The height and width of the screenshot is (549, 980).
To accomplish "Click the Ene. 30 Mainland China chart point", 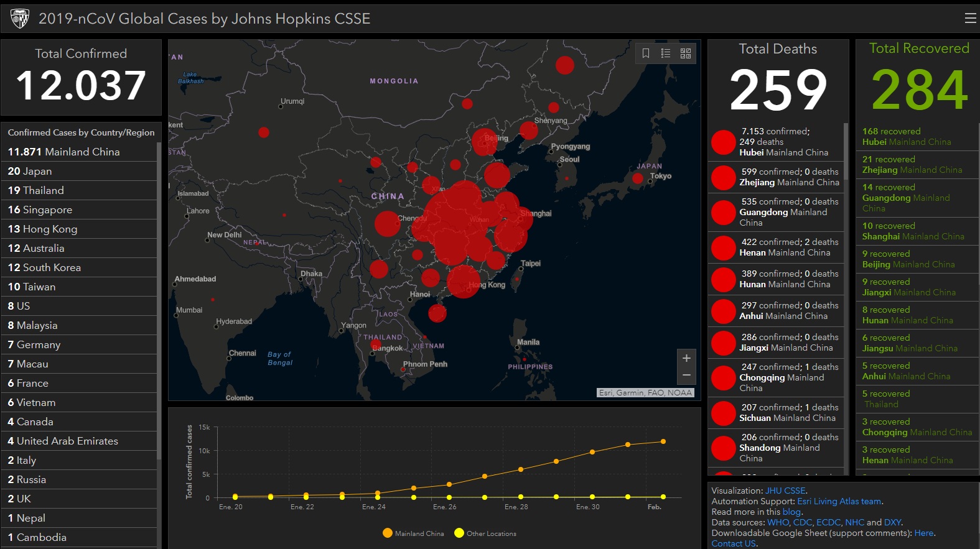I will coord(592,452).
